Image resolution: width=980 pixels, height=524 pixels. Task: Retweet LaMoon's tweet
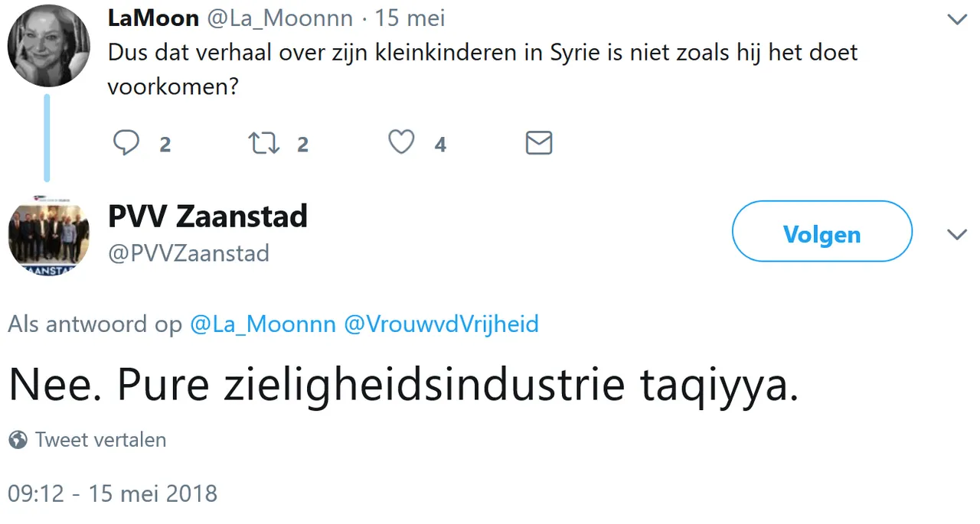[263, 143]
